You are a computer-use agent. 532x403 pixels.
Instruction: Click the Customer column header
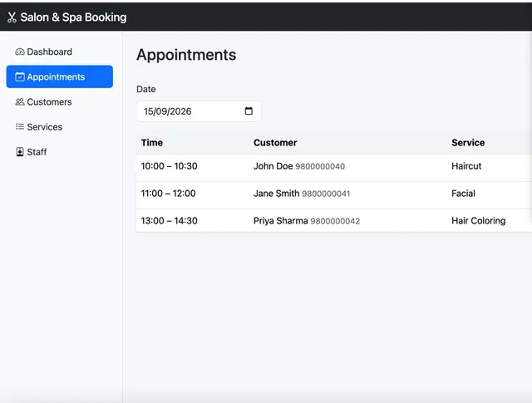click(x=275, y=142)
